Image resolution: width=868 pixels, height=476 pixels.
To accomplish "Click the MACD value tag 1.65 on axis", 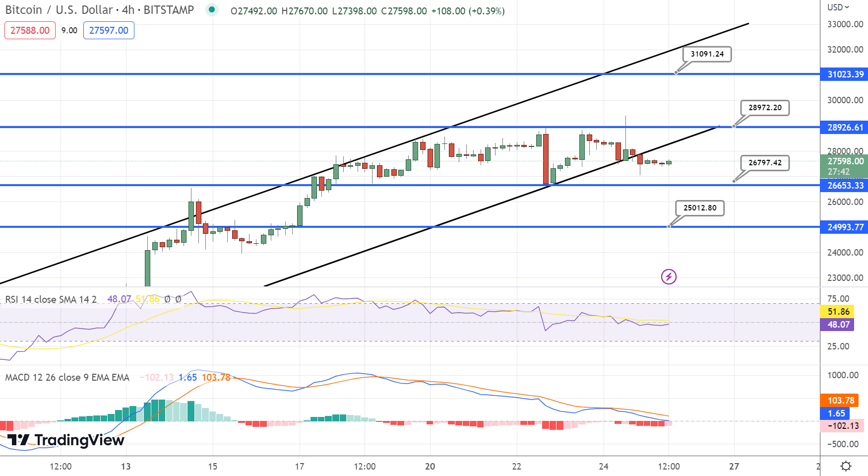I will tap(836, 413).
